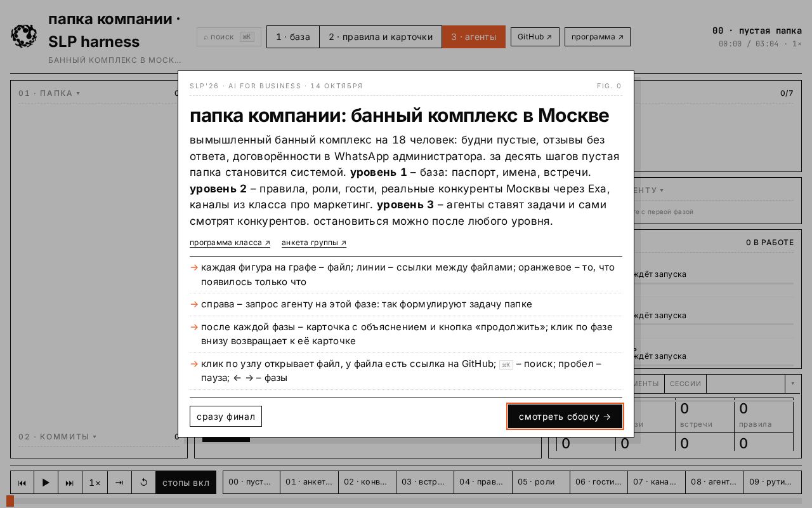
Task: Open the search field «поиск»
Action: point(229,37)
